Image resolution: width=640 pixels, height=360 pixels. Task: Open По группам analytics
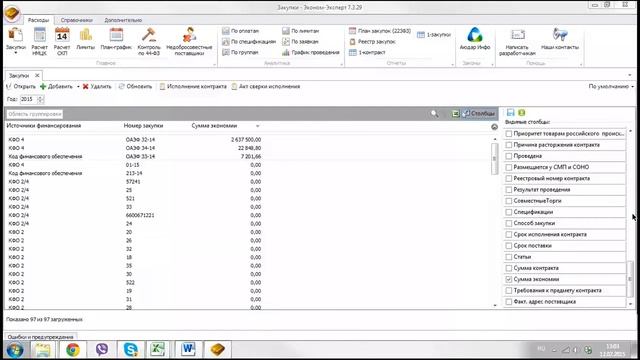pos(240,52)
